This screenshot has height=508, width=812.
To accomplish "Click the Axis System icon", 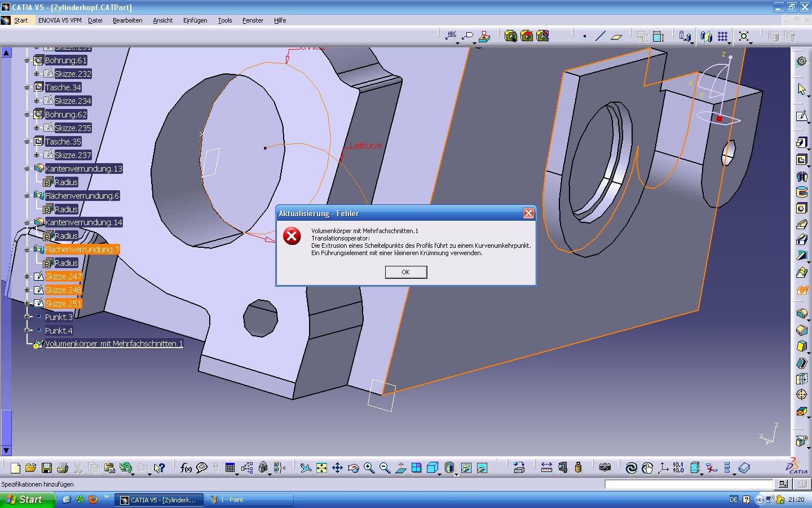I will pyautogui.click(x=663, y=468).
